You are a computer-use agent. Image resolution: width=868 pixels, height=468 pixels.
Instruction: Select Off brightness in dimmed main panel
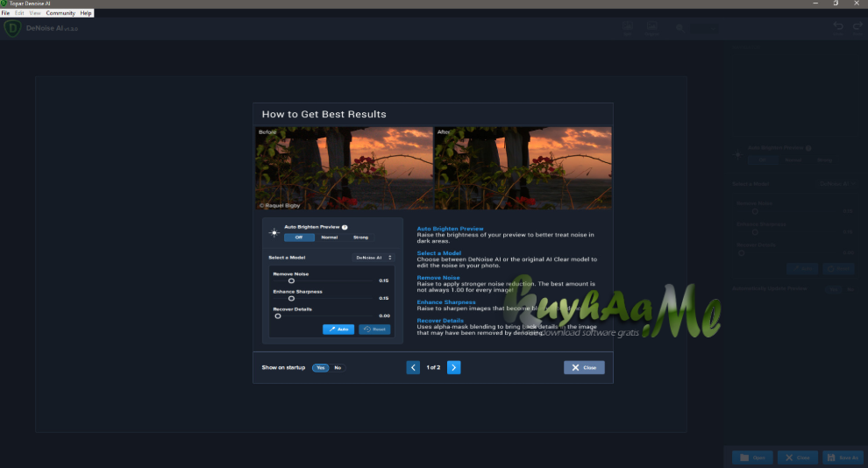[762, 160]
